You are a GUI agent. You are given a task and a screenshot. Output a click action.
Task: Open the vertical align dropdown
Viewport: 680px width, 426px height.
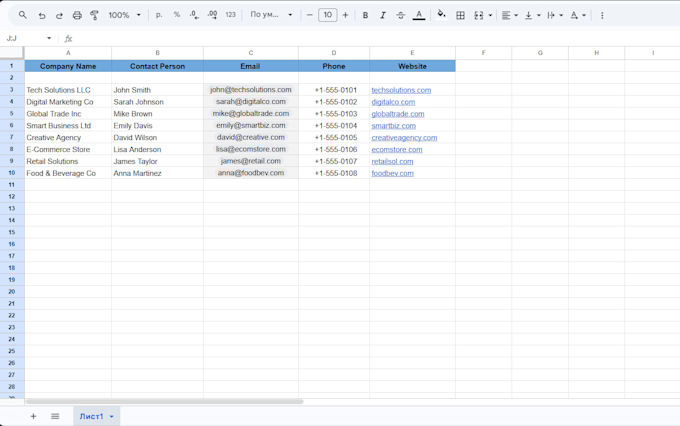click(x=533, y=15)
